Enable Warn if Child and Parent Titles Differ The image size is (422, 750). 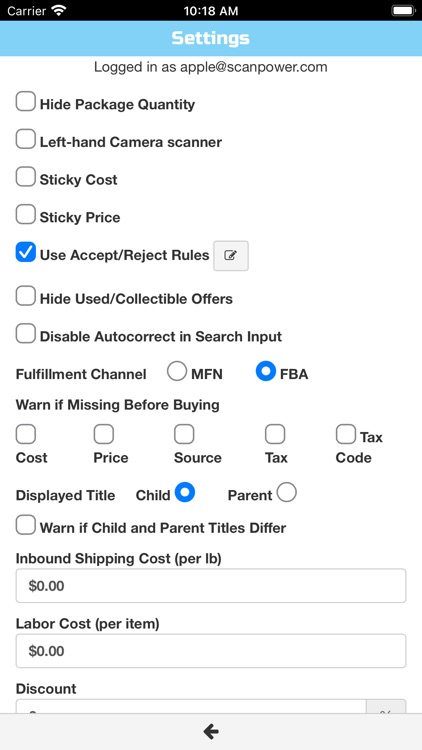25,525
